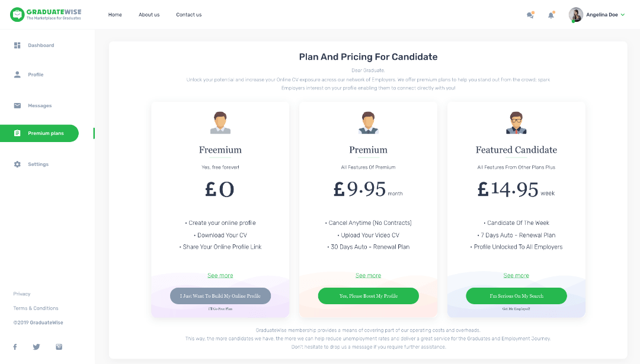Screen dimensions: 640x364
Task: Expand See more under Freemium plan
Action: tap(220, 276)
